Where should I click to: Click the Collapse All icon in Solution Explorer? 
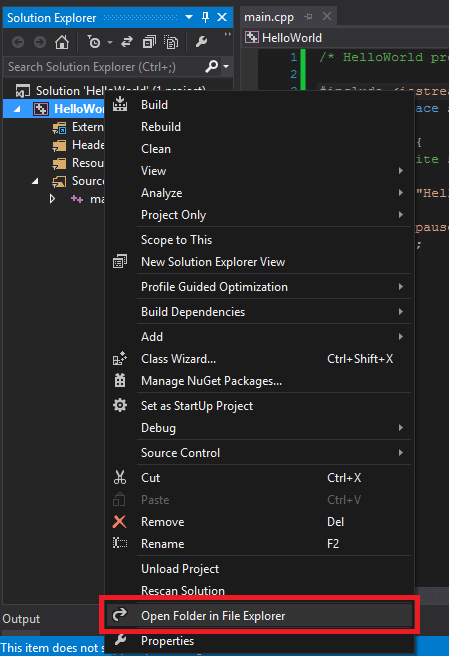[x=149, y=42]
